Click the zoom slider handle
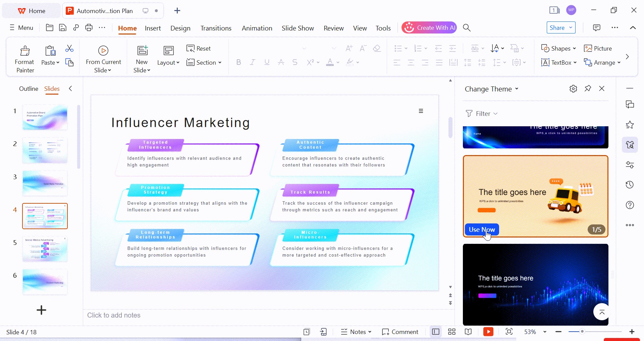Viewport: 644px width, 341px height. tap(582, 332)
